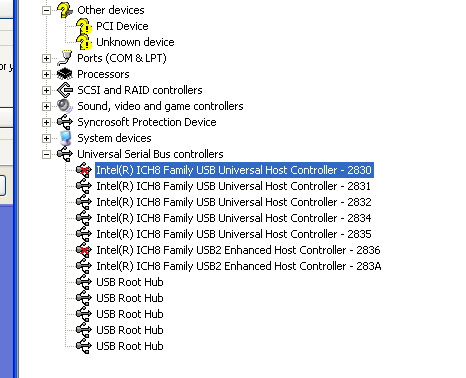Screen dimensions: 466x378
Task: Click the USB icon of controller 2831
Action: point(84,186)
